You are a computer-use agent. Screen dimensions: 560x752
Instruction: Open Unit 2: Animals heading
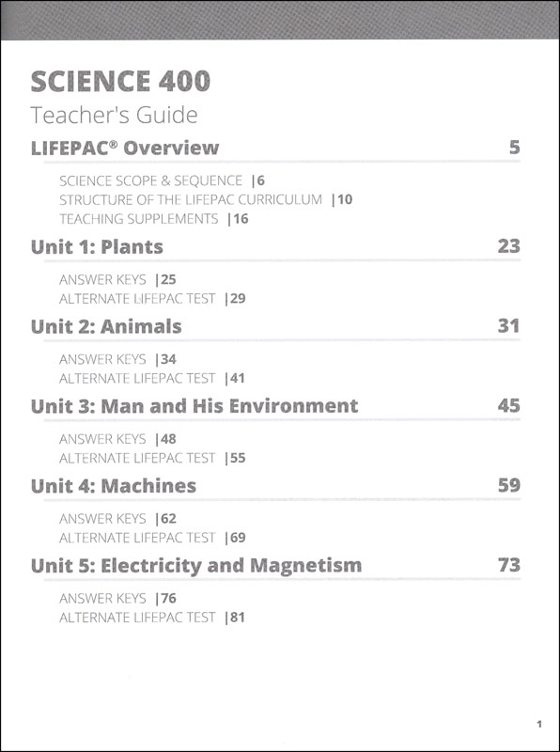106,326
